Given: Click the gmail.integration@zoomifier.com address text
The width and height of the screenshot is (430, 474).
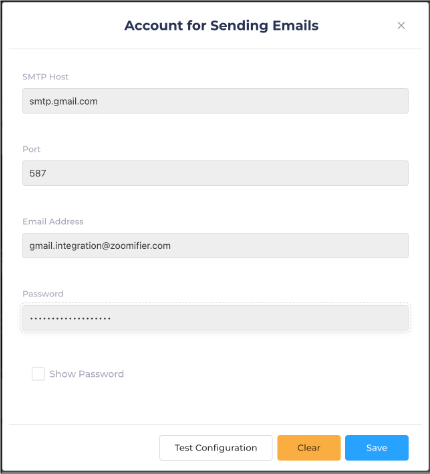Looking at the screenshot, I should 100,246.
